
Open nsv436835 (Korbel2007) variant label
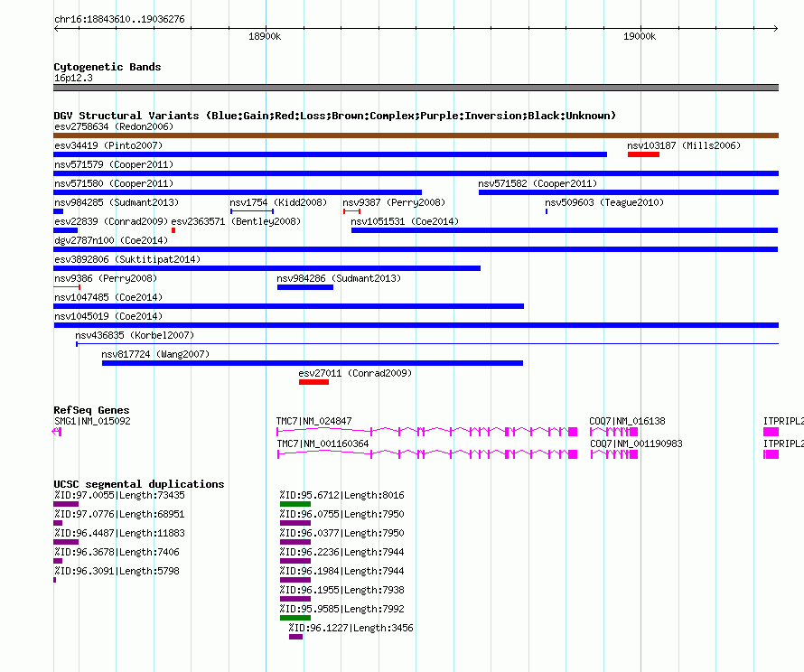point(135,335)
